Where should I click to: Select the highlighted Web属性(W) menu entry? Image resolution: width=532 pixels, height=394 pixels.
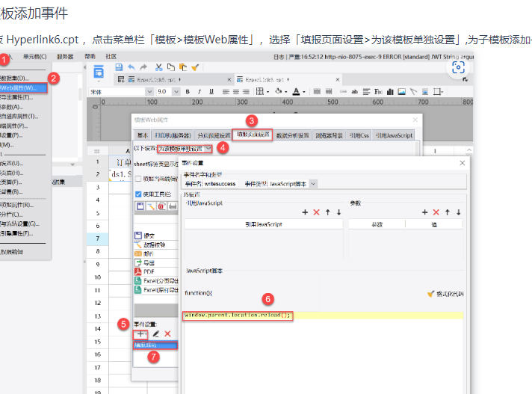point(23,88)
